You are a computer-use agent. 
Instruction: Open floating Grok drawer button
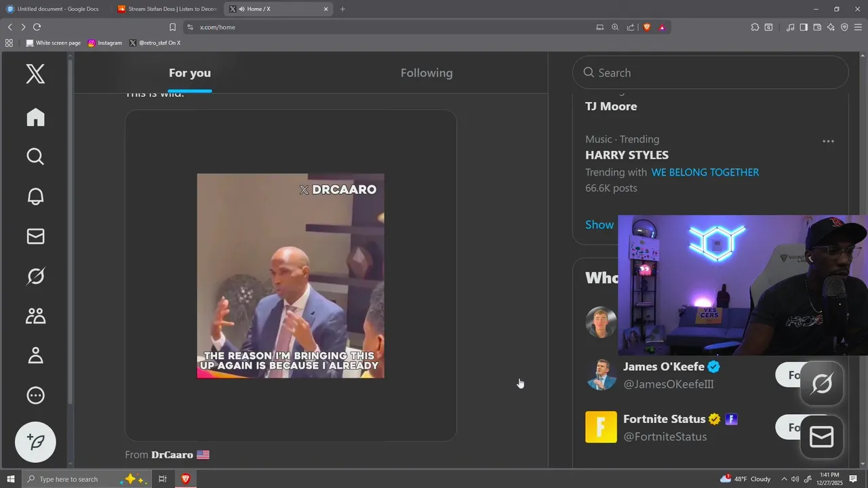[x=822, y=384]
